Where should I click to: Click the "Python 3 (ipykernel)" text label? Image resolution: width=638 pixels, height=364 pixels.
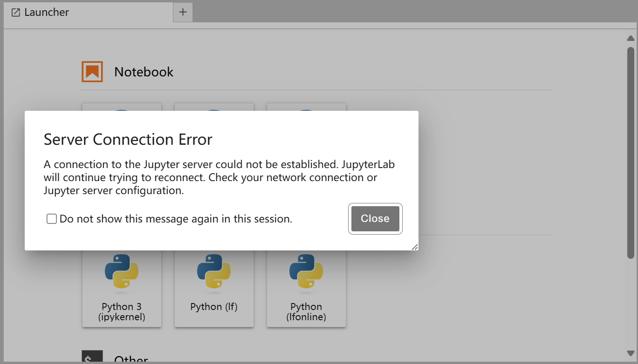tap(122, 312)
